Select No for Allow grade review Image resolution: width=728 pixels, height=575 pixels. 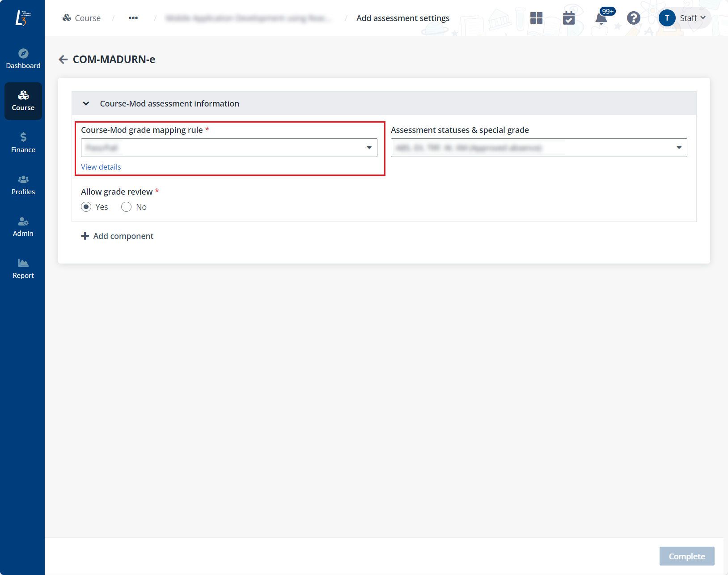pos(127,207)
